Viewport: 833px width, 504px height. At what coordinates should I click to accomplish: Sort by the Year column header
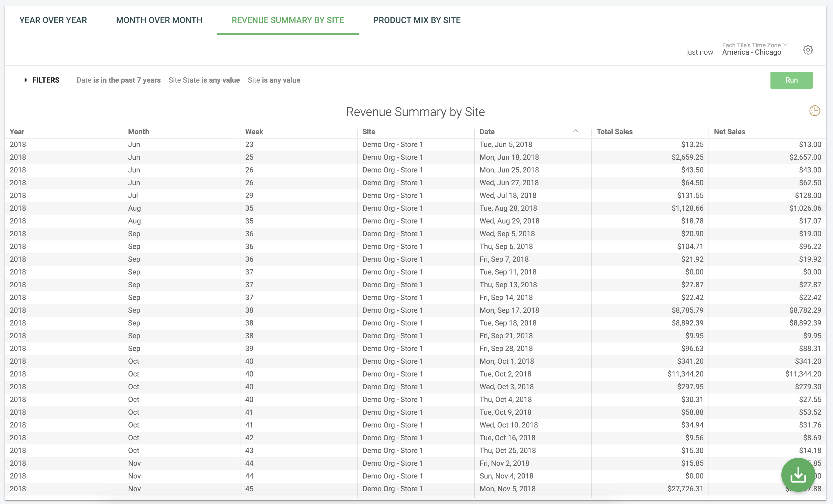[x=17, y=131]
